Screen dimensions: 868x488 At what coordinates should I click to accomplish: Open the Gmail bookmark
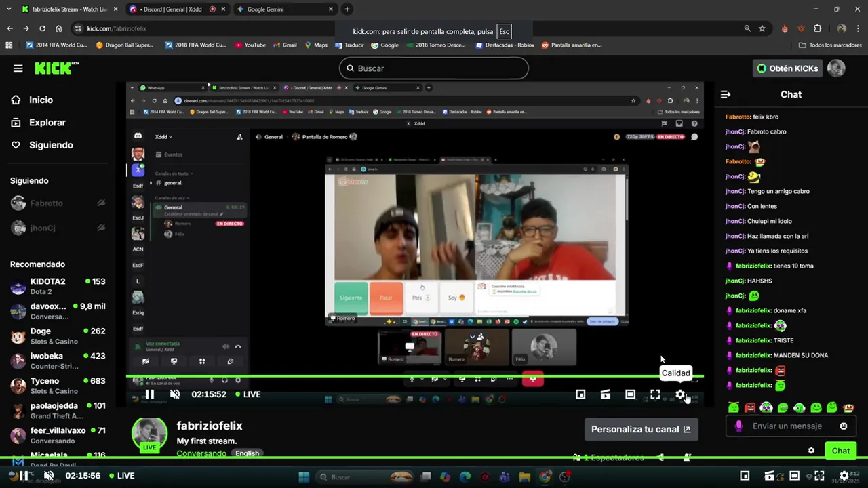pyautogui.click(x=284, y=45)
